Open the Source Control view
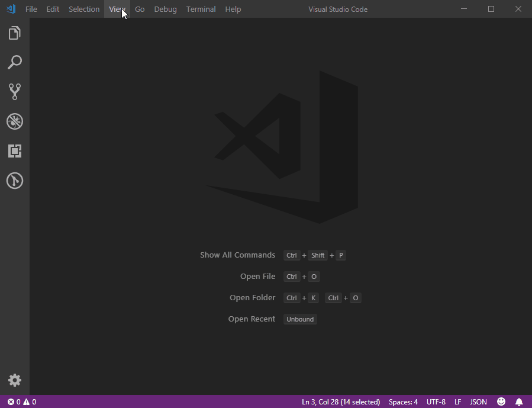Viewport: 532px width, 408px height. pos(14,91)
